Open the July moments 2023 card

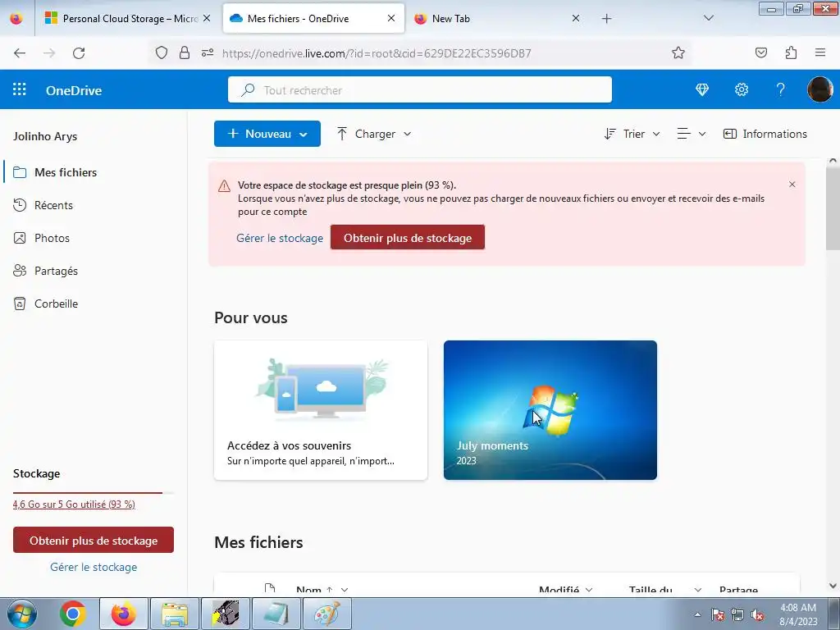coord(550,410)
